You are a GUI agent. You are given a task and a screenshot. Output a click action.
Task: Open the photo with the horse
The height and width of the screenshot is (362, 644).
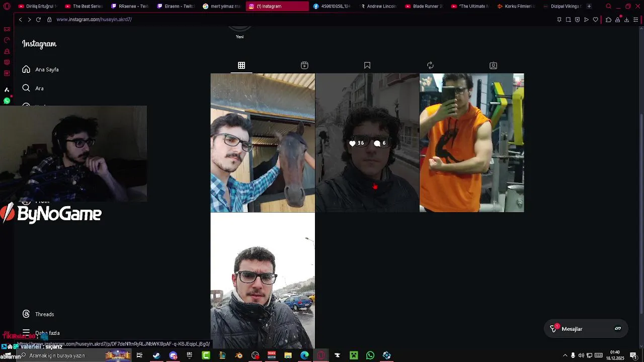tap(263, 143)
